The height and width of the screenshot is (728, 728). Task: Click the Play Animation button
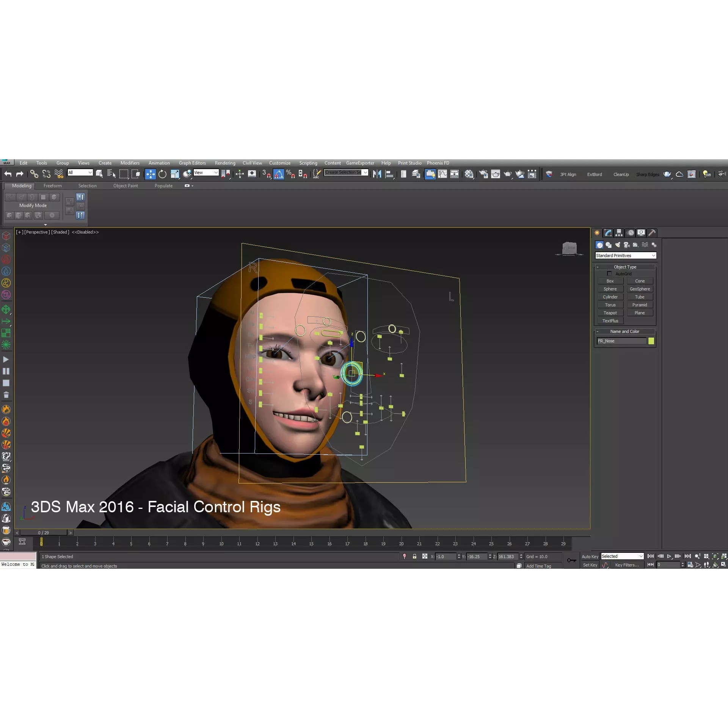tap(669, 556)
